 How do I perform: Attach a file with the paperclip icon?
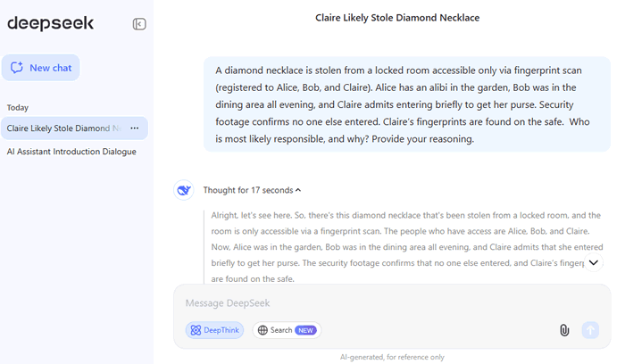pyautogui.click(x=564, y=330)
